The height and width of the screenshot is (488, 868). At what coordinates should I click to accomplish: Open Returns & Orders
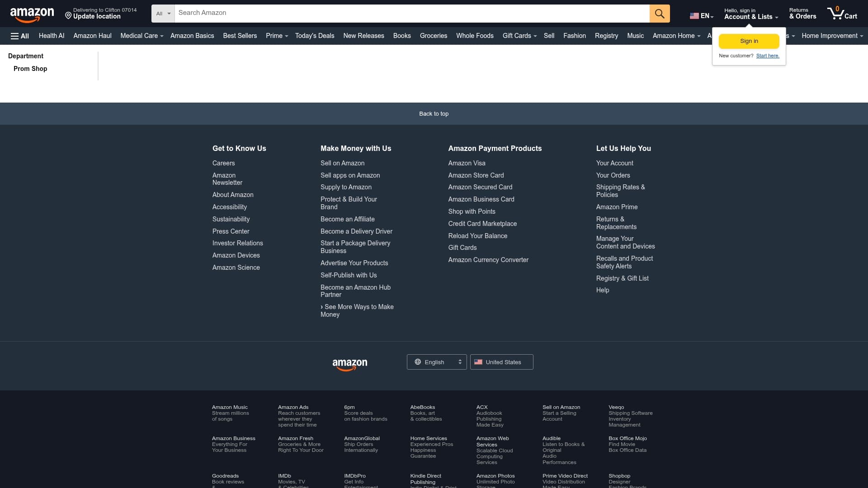pos(802,14)
